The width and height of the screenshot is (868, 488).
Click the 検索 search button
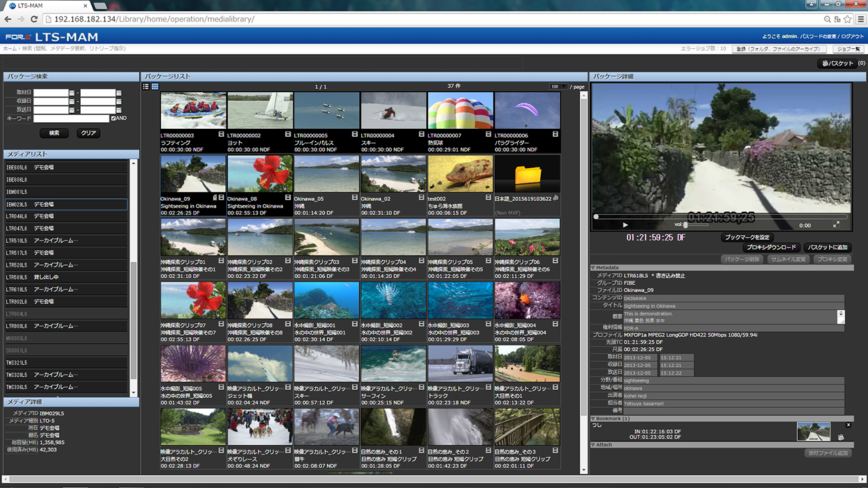pyautogui.click(x=54, y=133)
